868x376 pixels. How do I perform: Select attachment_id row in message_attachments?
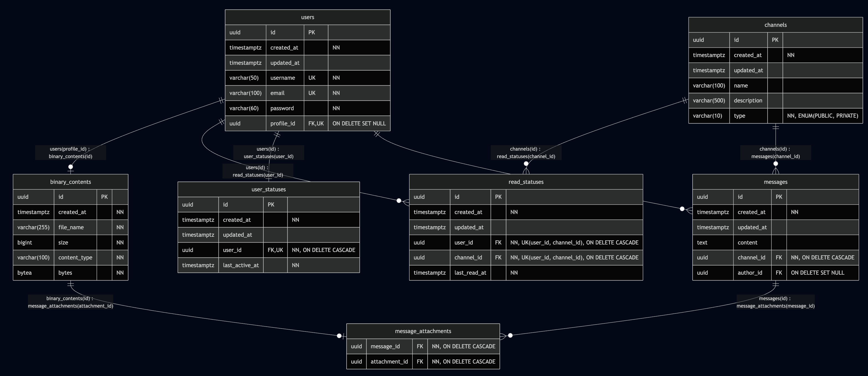tap(389, 362)
